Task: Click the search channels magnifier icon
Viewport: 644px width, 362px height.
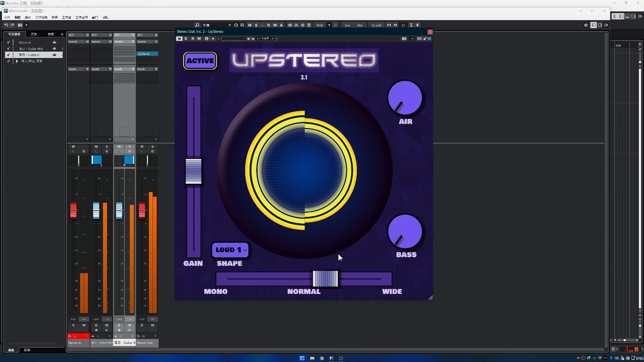Action: pos(197,25)
